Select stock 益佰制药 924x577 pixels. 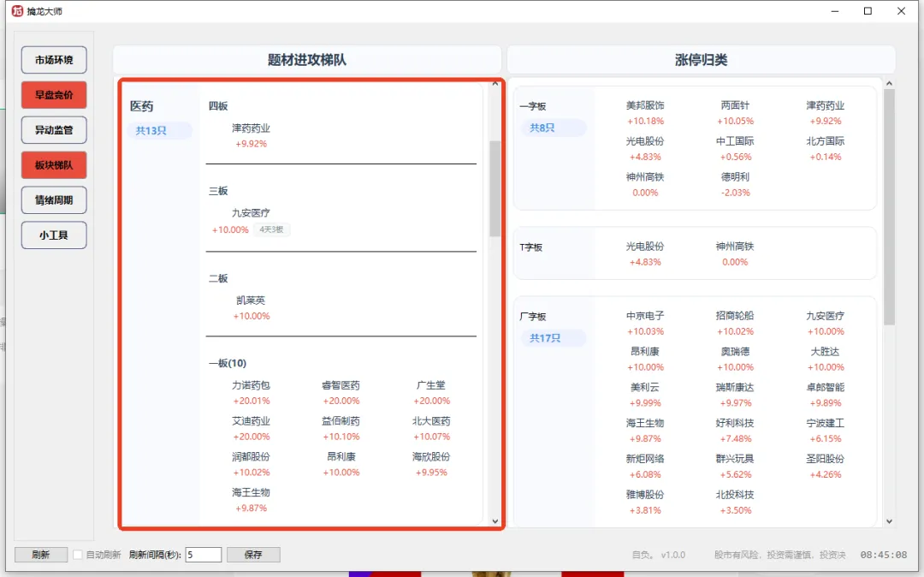[x=341, y=421]
